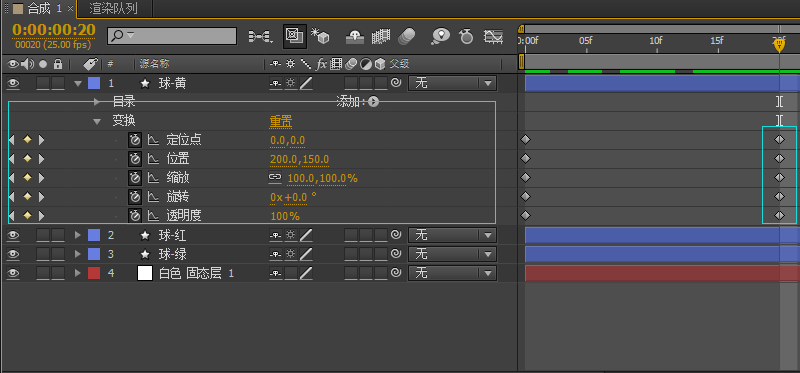Select the 球-绿 layer name
The width and height of the screenshot is (800, 373).
pyautogui.click(x=172, y=254)
